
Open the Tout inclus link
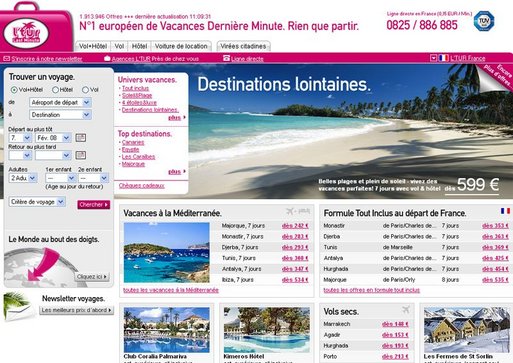[135, 88]
